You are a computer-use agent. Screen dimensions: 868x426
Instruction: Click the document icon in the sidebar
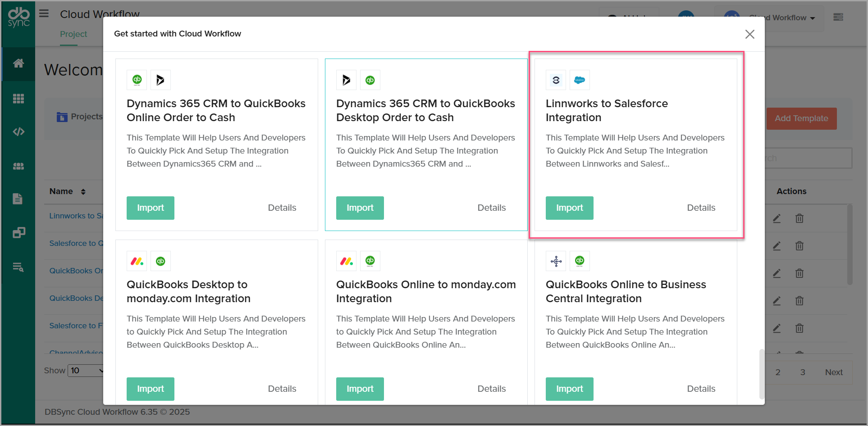click(x=18, y=199)
